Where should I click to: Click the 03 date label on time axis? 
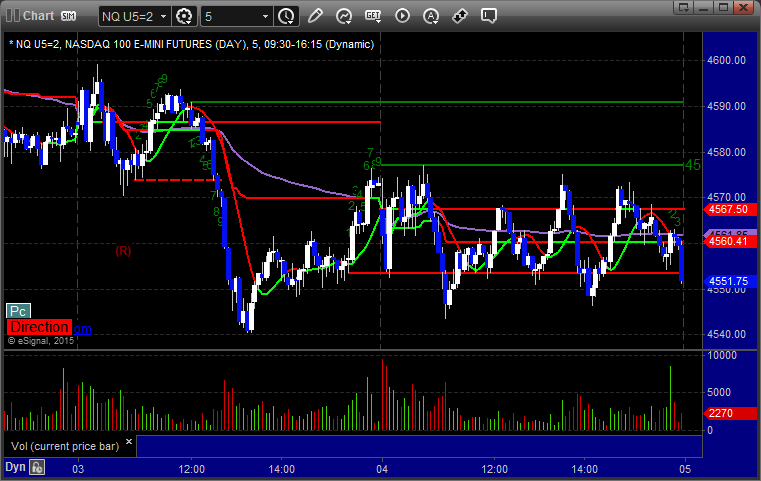coord(78,469)
